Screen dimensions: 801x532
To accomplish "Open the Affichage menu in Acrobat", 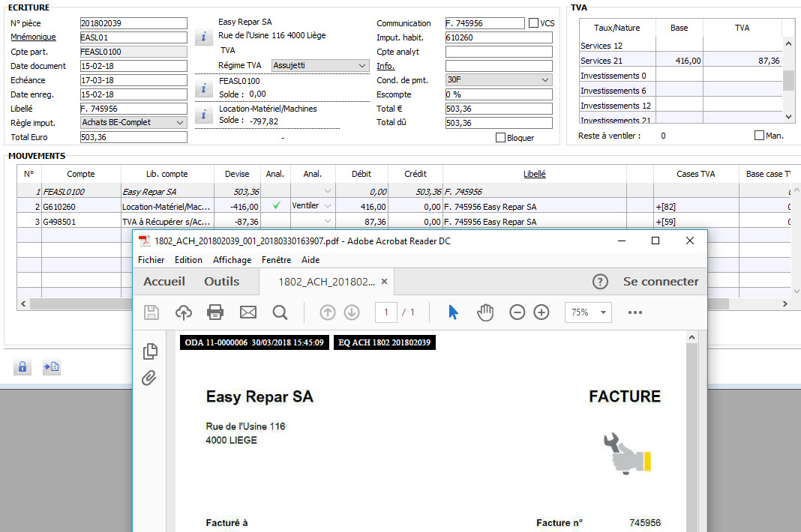I will pyautogui.click(x=232, y=260).
